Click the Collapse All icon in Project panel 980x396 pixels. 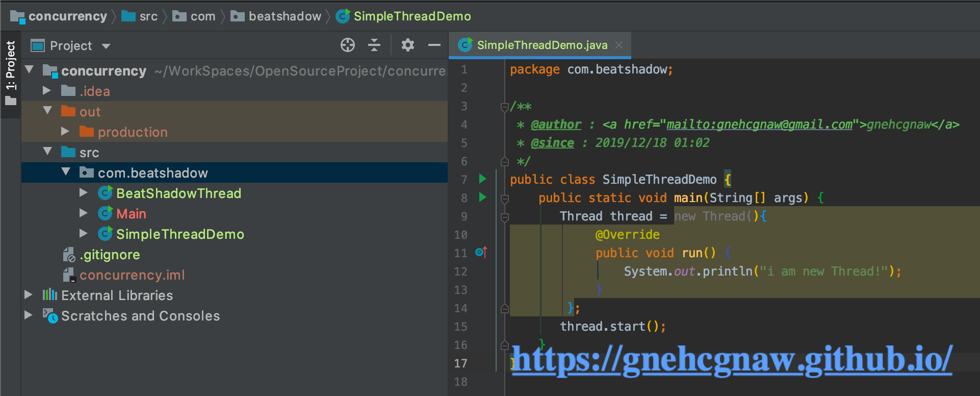374,45
